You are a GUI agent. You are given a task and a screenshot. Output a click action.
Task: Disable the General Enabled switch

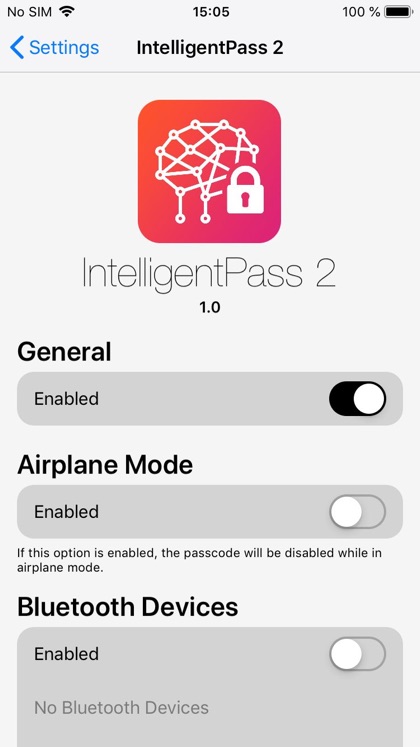(357, 398)
